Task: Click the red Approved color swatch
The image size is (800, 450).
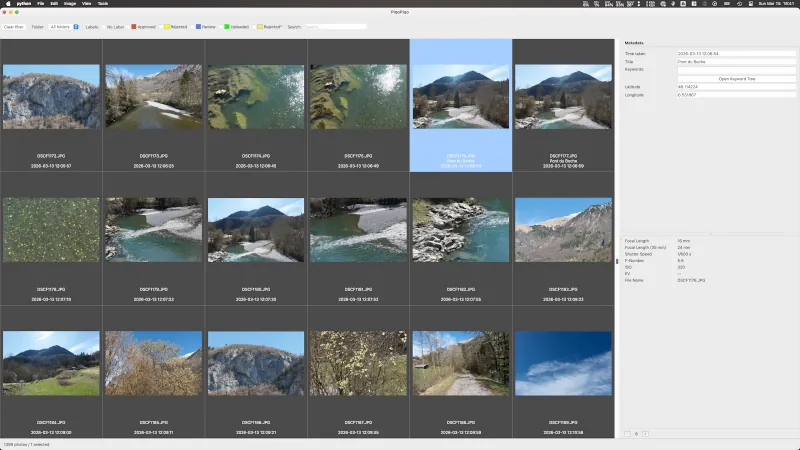Action: (x=133, y=27)
